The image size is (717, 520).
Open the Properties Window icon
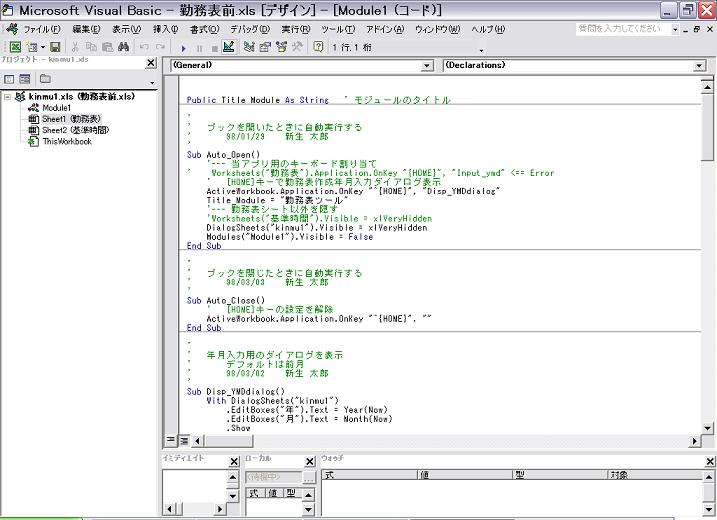pos(265,47)
